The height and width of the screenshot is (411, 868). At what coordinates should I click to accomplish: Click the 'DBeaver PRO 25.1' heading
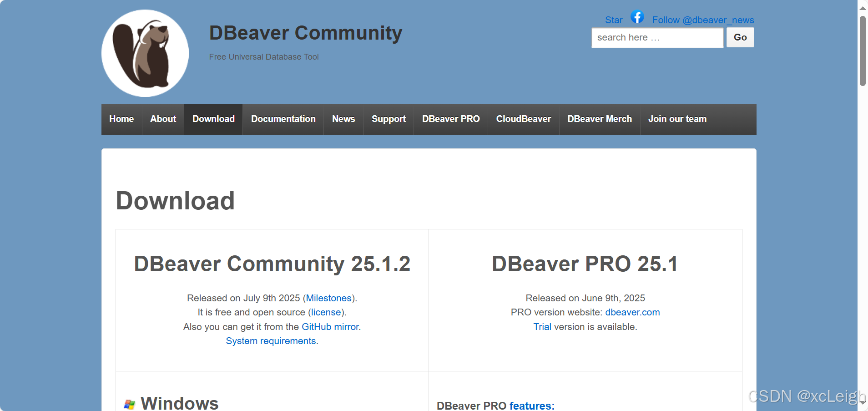click(585, 264)
